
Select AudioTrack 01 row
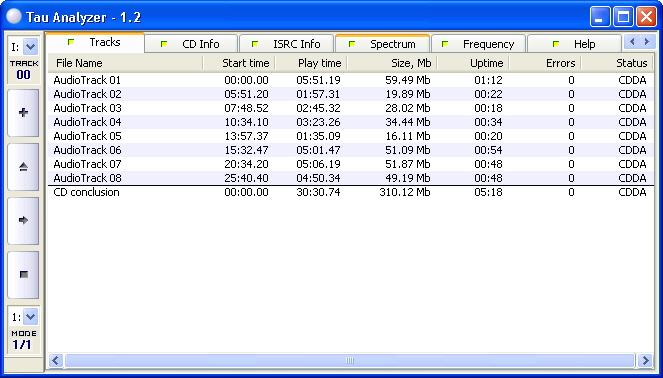(x=351, y=80)
